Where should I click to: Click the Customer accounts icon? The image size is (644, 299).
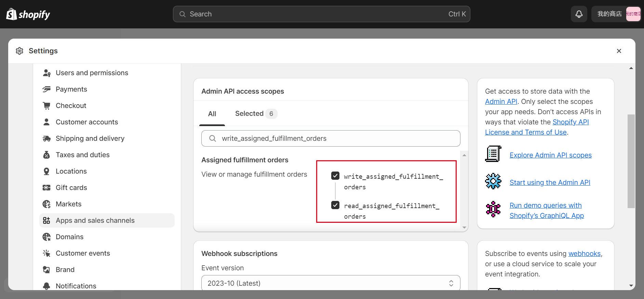46,122
